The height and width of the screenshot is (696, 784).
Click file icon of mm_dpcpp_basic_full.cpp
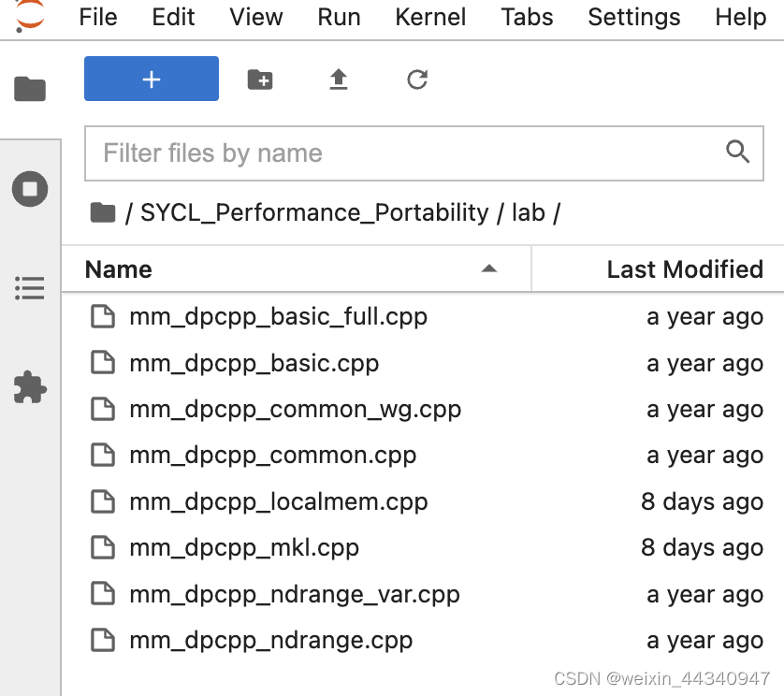click(x=103, y=316)
